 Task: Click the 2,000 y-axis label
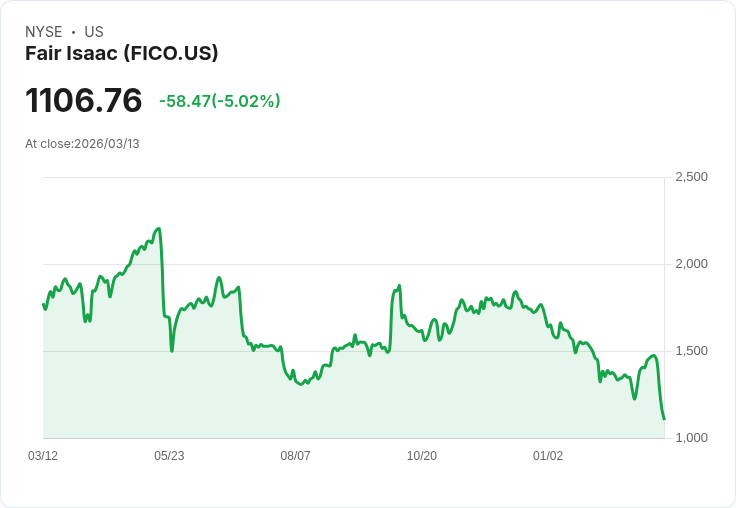coord(691,264)
